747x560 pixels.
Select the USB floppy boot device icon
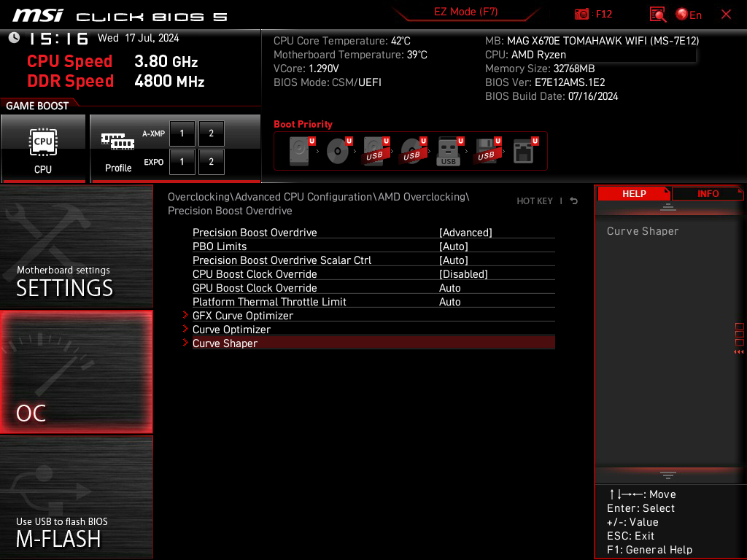click(485, 151)
